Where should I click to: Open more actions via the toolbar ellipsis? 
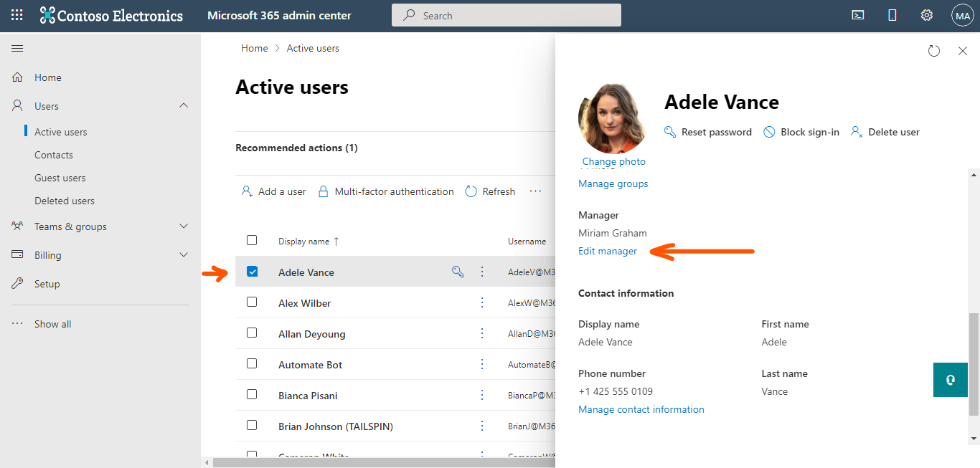pos(535,191)
